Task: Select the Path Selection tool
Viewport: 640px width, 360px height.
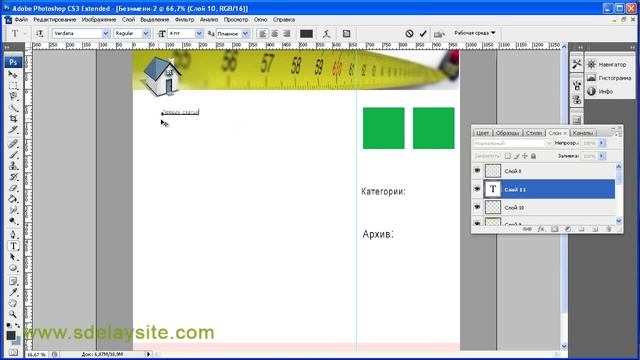Action: [x=13, y=257]
